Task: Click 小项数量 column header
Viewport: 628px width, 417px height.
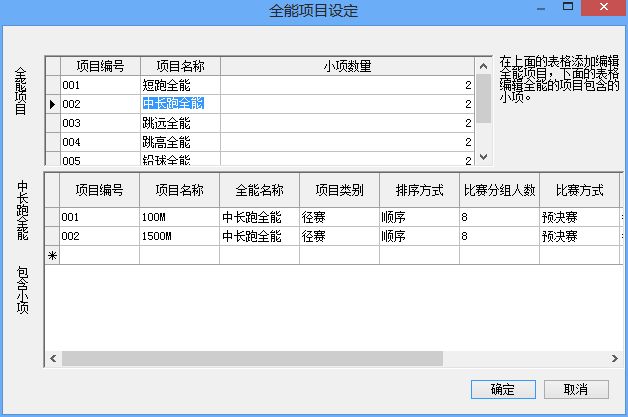Action: 347,66
